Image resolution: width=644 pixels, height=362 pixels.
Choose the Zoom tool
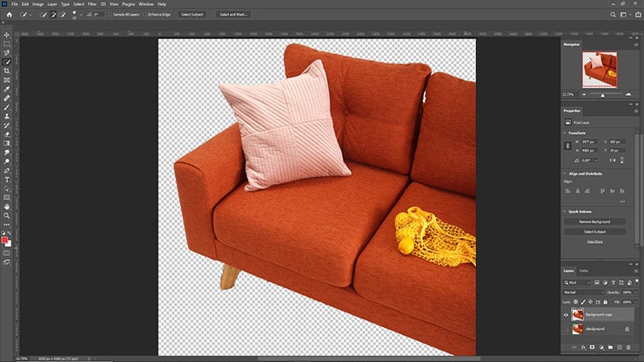pyautogui.click(x=7, y=214)
